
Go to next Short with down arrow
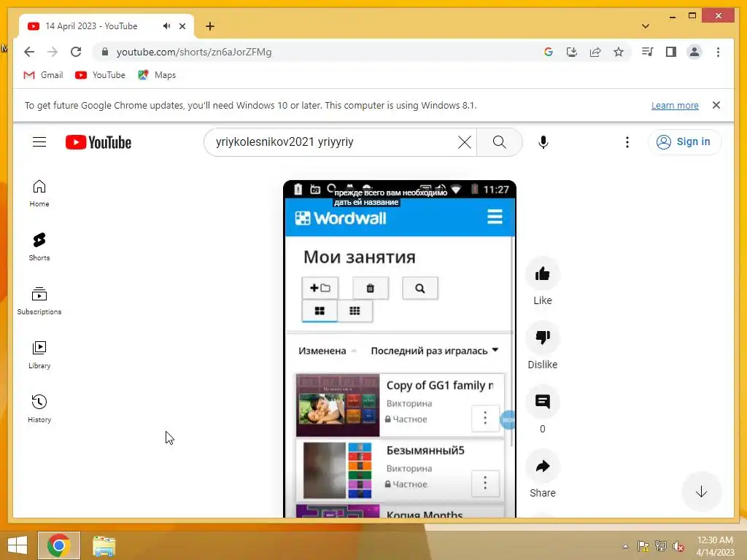pyautogui.click(x=701, y=492)
